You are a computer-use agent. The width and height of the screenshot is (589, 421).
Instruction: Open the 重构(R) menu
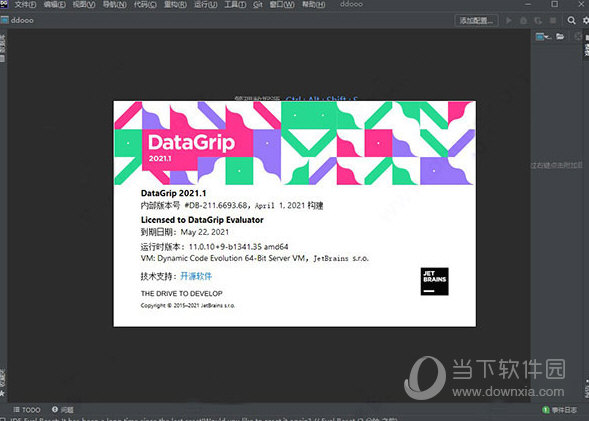[175, 5]
